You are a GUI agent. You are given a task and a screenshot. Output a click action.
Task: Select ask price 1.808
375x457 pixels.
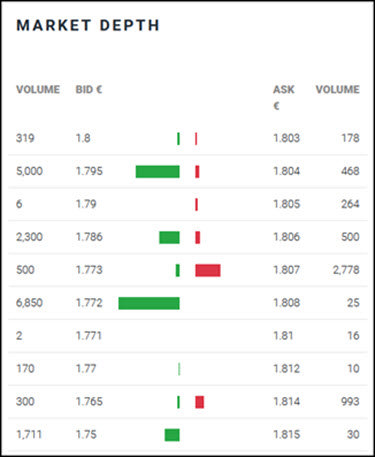287,303
